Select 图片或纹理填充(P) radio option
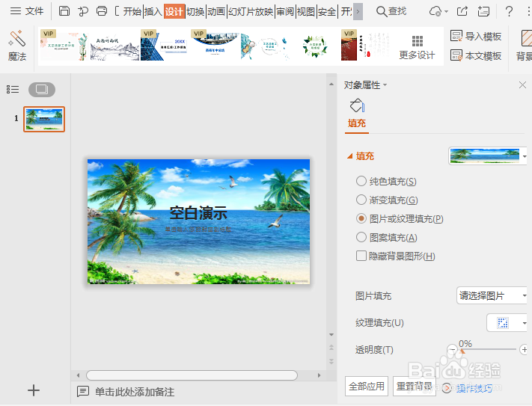Image resolution: width=532 pixels, height=406 pixels. coord(400,218)
